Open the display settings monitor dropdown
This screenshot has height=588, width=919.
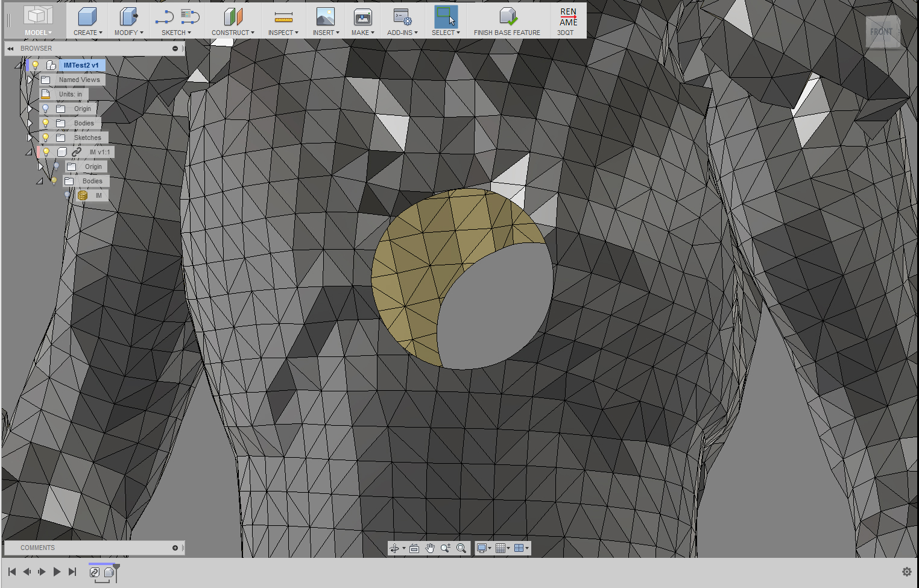[x=491, y=548]
